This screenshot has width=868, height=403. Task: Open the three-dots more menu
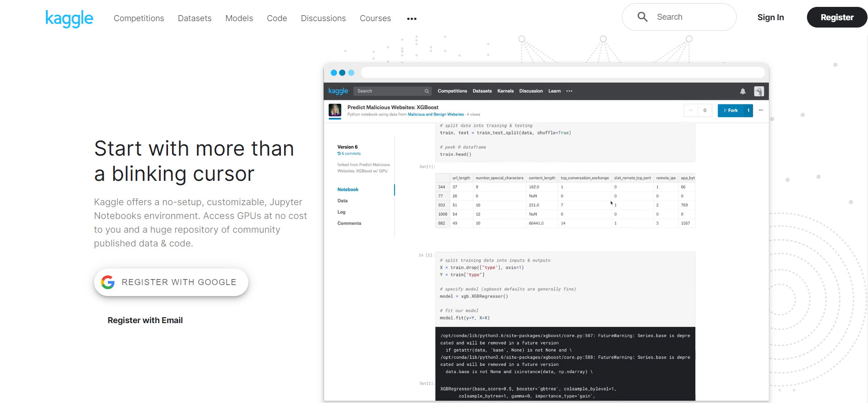(412, 19)
